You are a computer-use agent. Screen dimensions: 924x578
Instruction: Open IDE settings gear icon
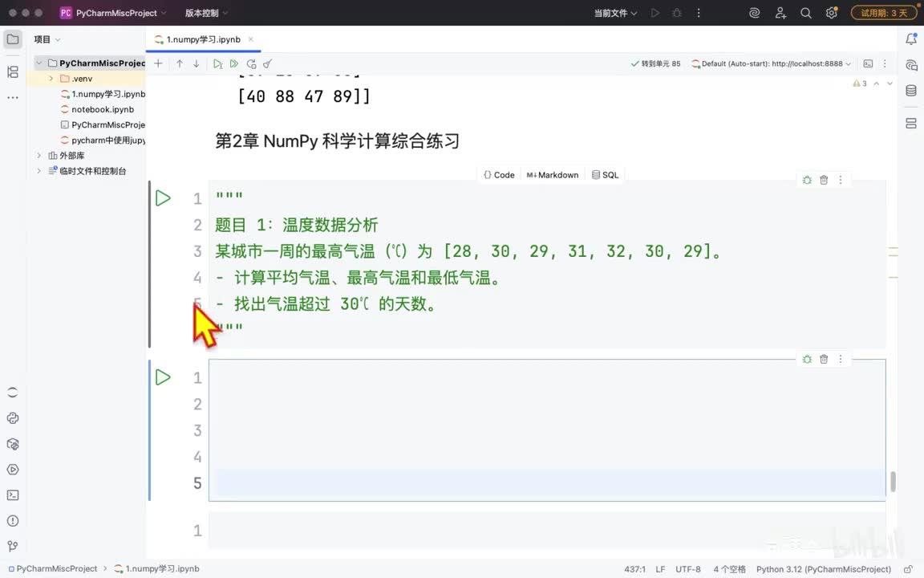click(832, 13)
